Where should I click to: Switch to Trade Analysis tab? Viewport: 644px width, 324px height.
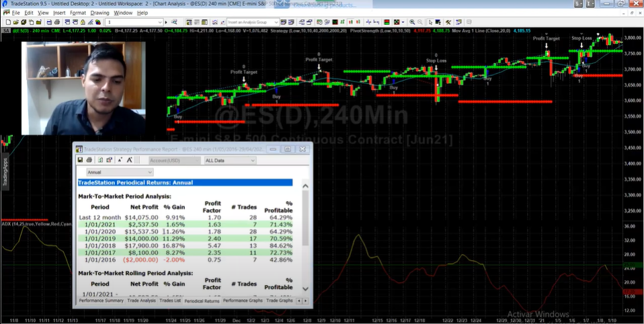coord(141,300)
